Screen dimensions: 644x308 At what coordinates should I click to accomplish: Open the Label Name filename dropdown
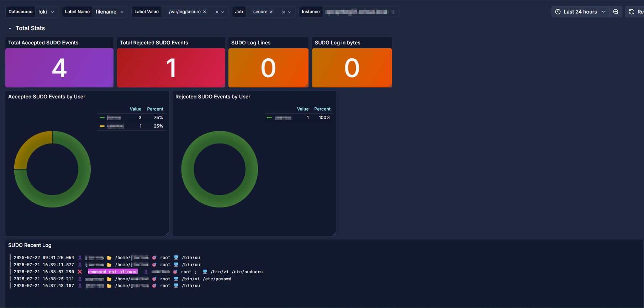[x=110, y=12]
